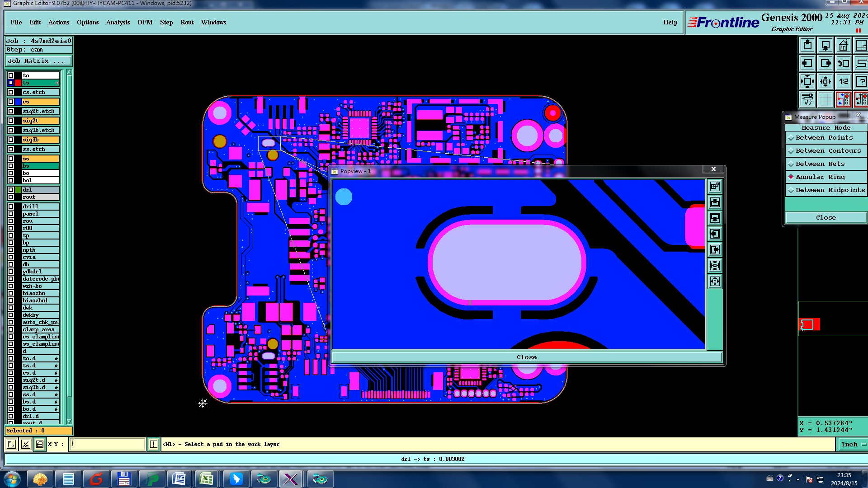This screenshot has width=868, height=488.
Task: Open the DFM menu
Action: coord(145,22)
